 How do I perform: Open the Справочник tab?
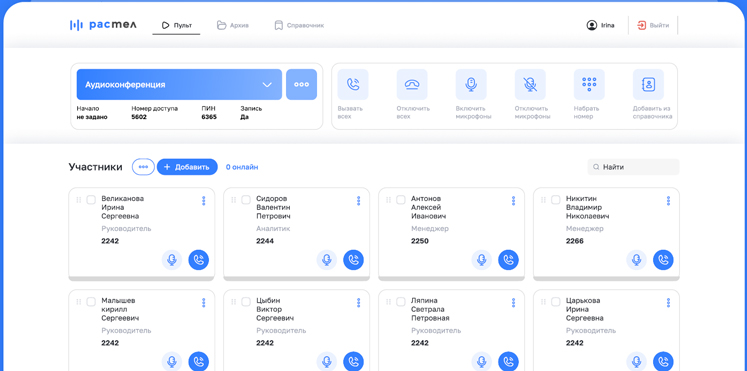pyautogui.click(x=299, y=25)
